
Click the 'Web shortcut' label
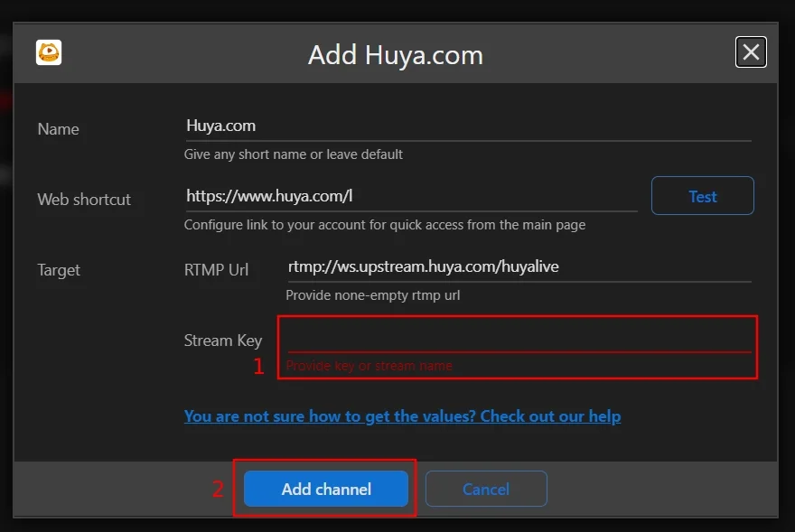pyautogui.click(x=84, y=200)
